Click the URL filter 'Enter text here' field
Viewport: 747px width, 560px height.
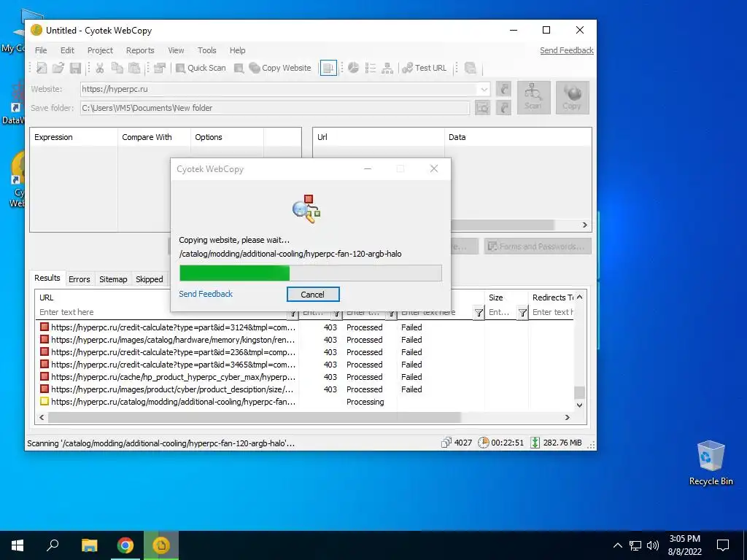click(162, 312)
